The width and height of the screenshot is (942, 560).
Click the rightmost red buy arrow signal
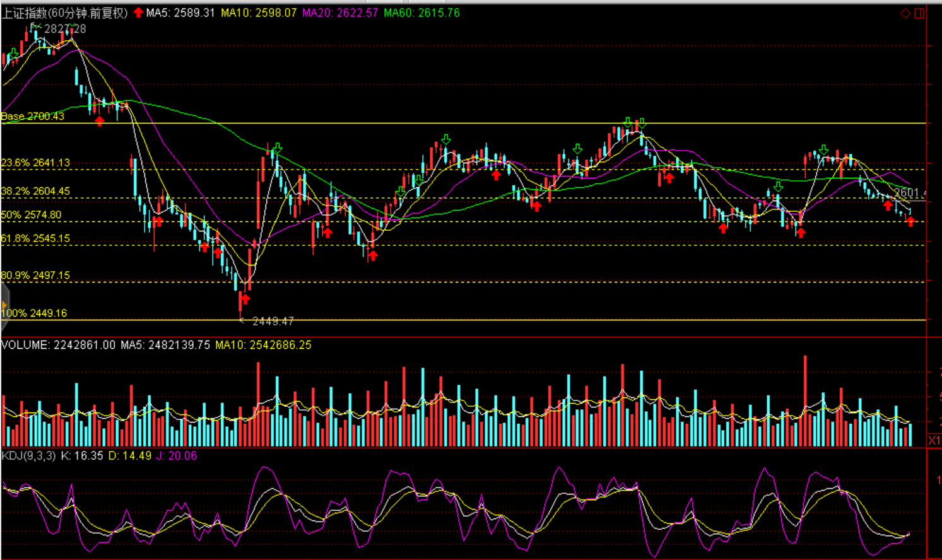coord(910,221)
